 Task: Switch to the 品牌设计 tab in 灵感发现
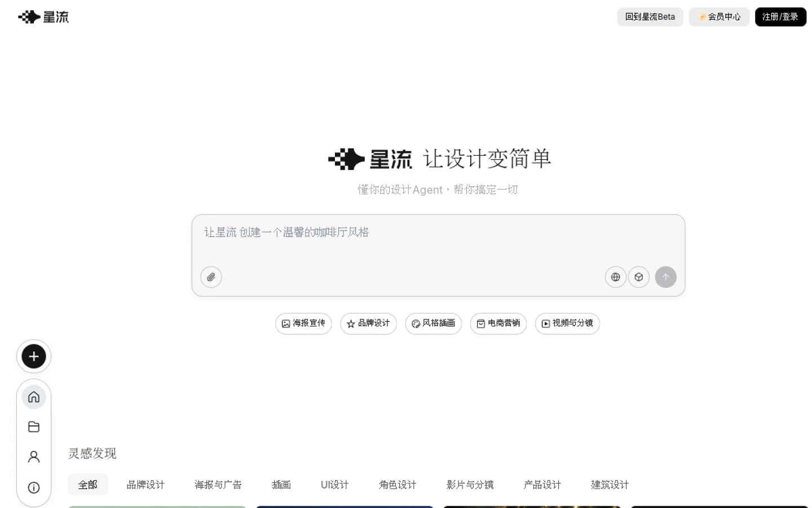pyautogui.click(x=145, y=485)
